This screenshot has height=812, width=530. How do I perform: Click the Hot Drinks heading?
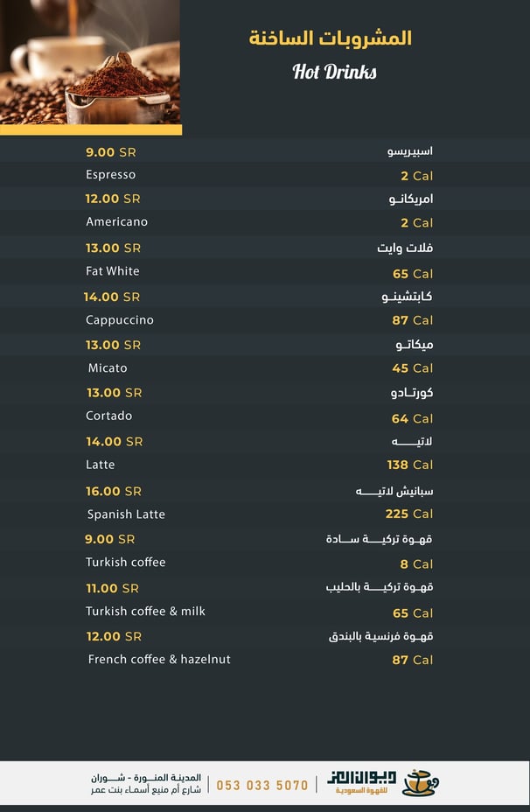coord(334,72)
